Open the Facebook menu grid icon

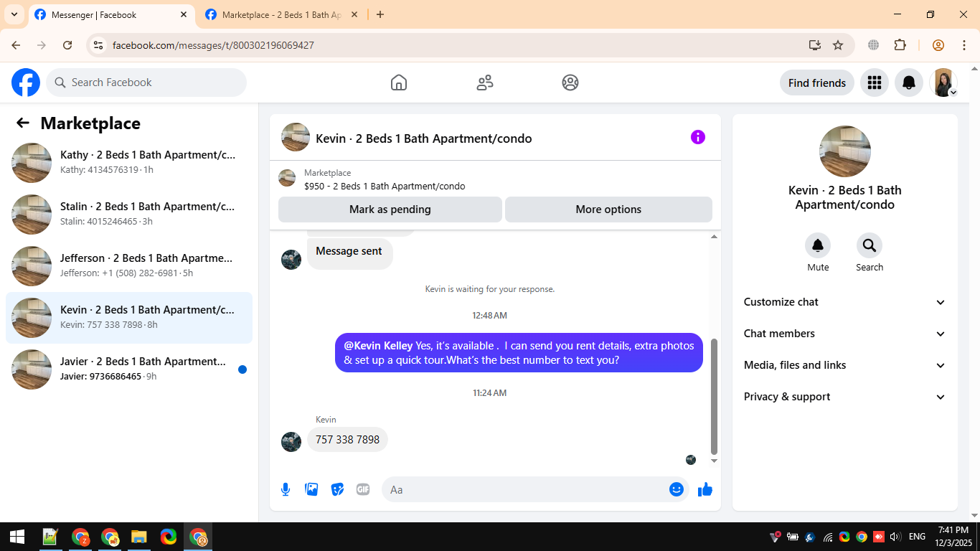click(x=874, y=83)
